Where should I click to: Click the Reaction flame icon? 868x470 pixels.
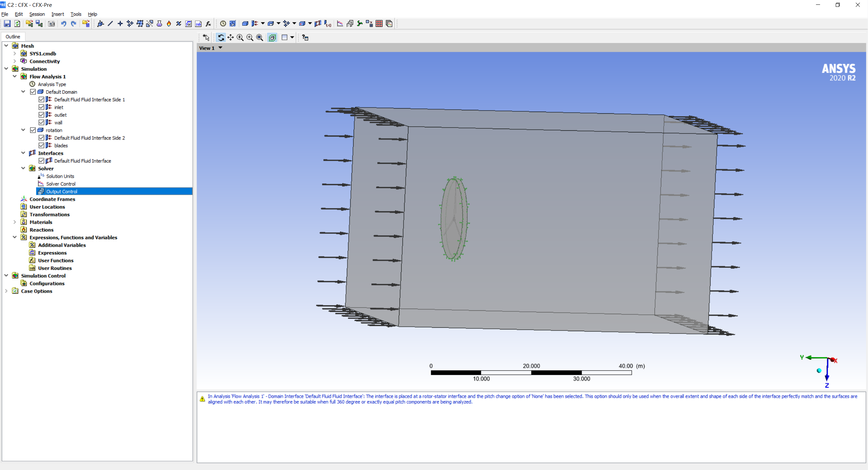(x=169, y=23)
